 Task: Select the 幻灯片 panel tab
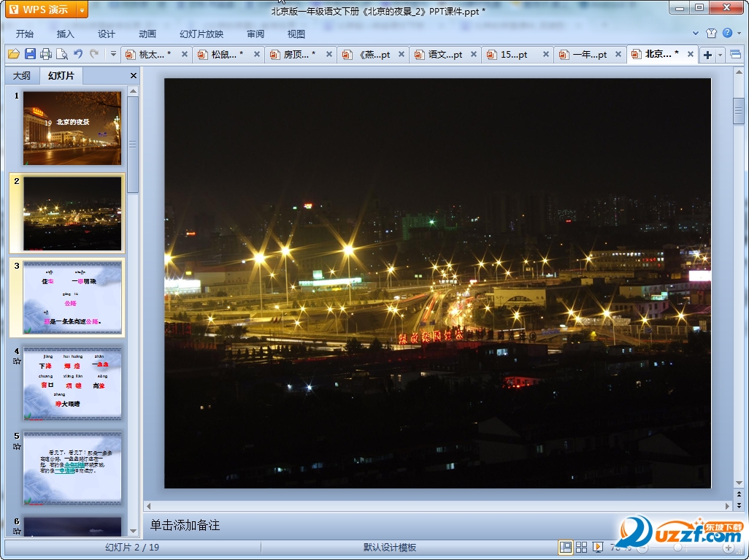tap(61, 75)
